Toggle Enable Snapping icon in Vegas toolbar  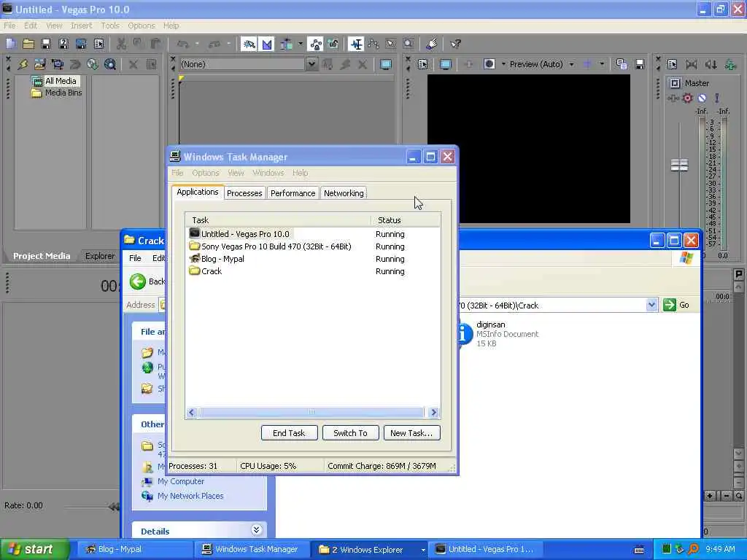(249, 44)
